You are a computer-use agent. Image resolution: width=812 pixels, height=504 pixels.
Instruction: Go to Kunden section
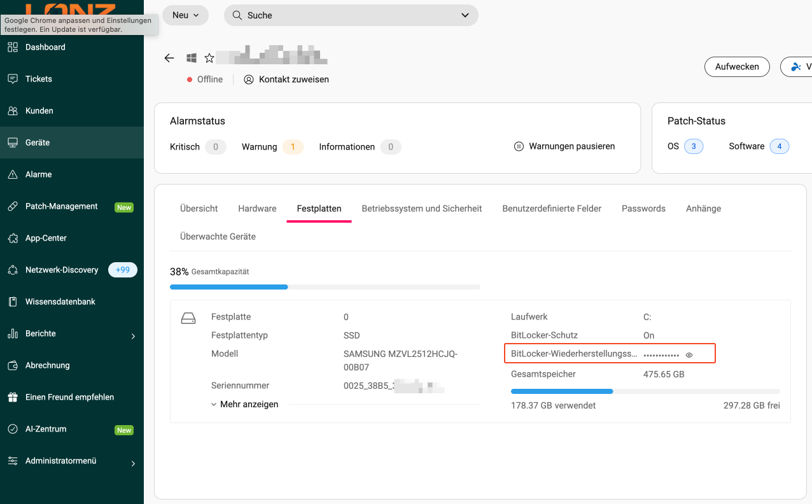pos(39,111)
